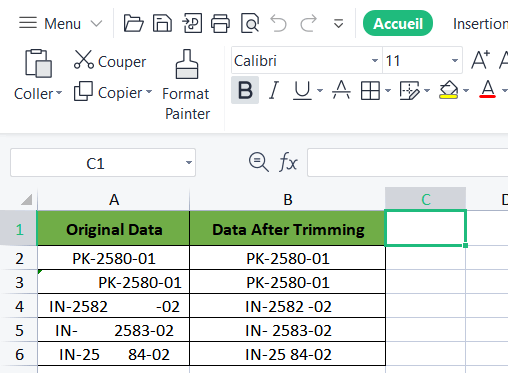Toggle Bold formatting
The image size is (508, 373).
pos(245,90)
